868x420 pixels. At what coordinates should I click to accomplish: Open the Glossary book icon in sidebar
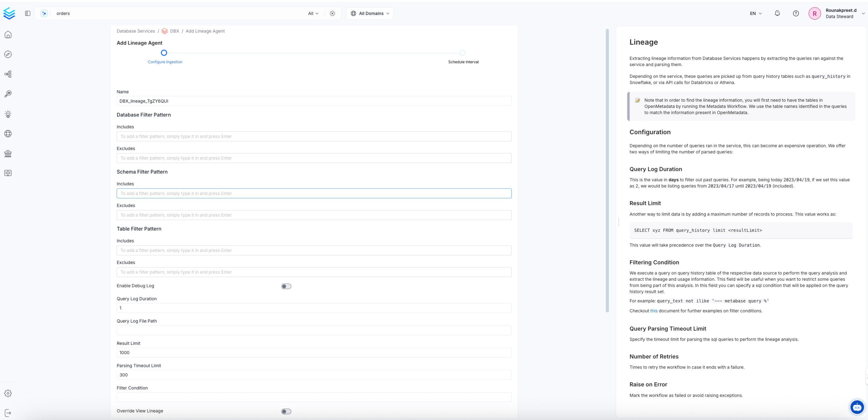8,173
